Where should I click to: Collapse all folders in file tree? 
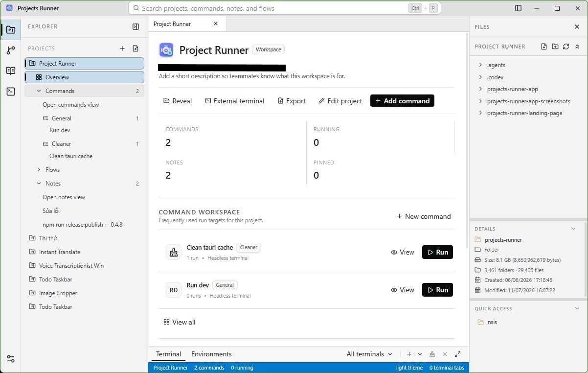(577, 47)
